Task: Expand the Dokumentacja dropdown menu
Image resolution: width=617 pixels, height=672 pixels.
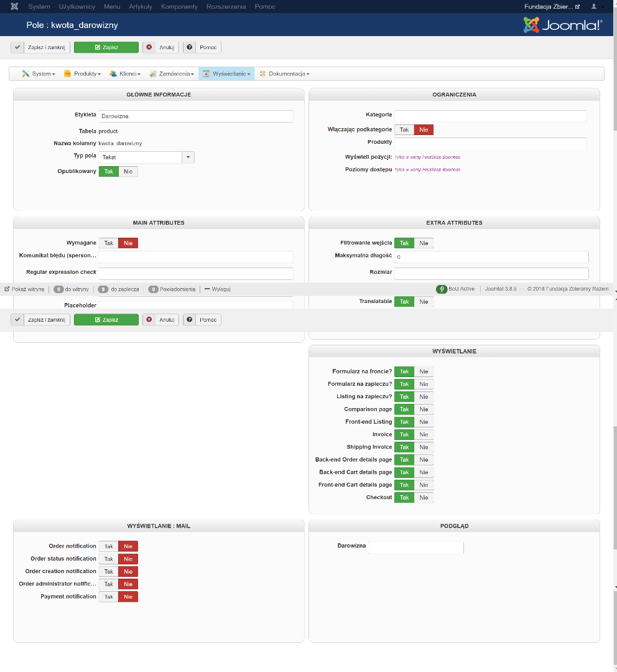Action: [284, 73]
